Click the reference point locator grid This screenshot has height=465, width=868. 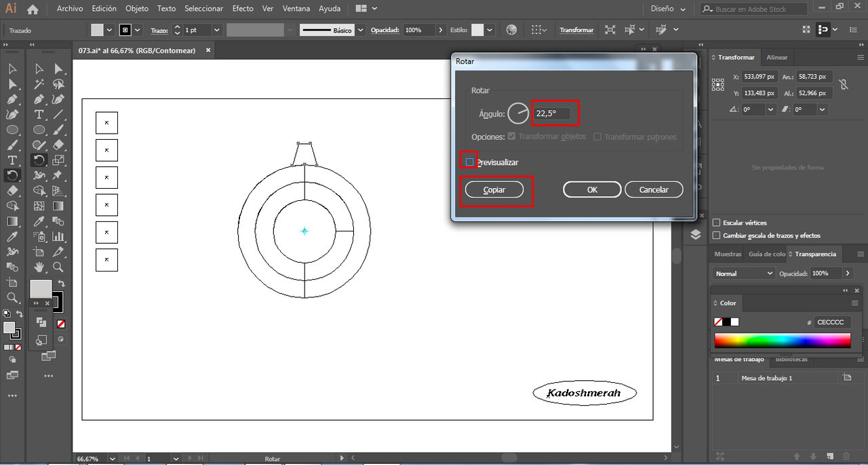(718, 85)
